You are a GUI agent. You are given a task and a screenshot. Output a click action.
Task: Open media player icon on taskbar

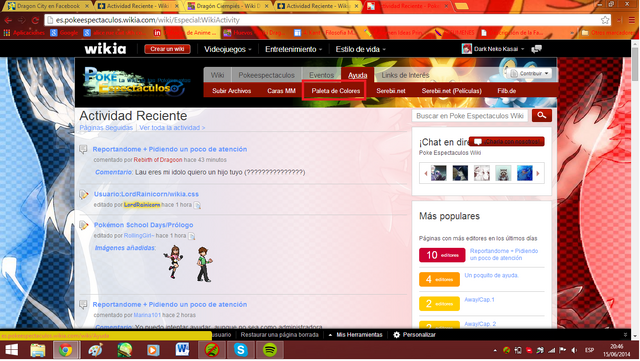[x=153, y=350]
